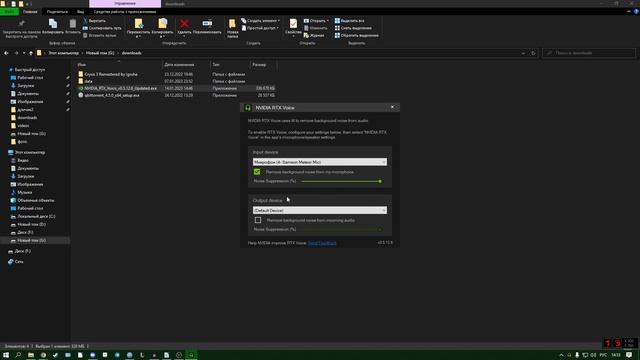The width and height of the screenshot is (640, 360).
Task: Click Cut (Вырезать) scissors icon
Action: 94,21
